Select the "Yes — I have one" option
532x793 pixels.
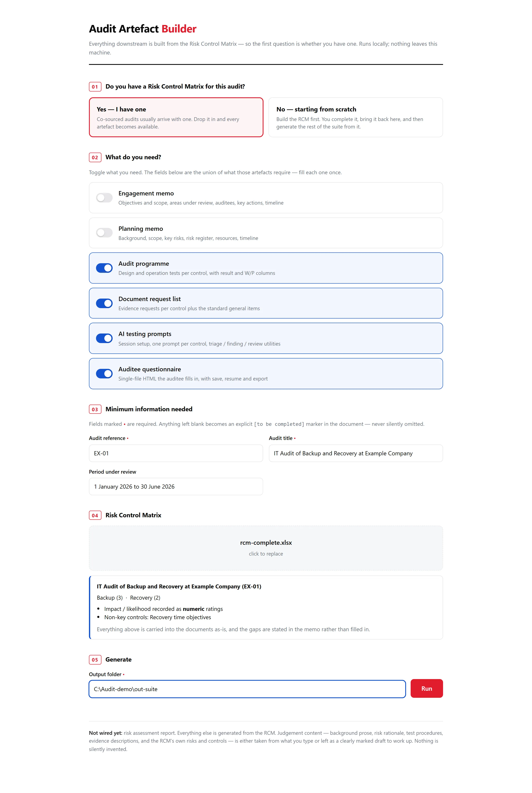coord(176,117)
